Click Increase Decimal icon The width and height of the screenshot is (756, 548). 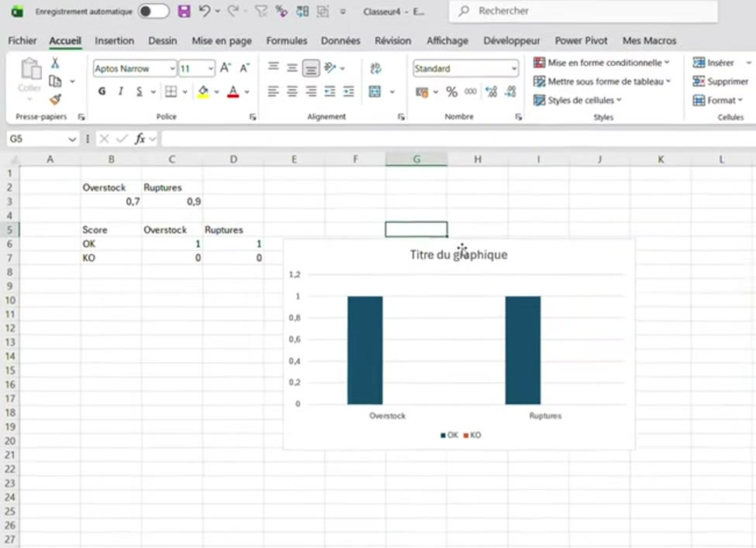[x=492, y=91]
